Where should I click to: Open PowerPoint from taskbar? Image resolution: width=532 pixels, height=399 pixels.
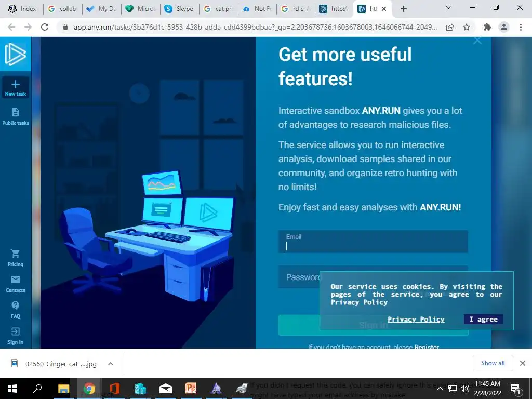191,389
